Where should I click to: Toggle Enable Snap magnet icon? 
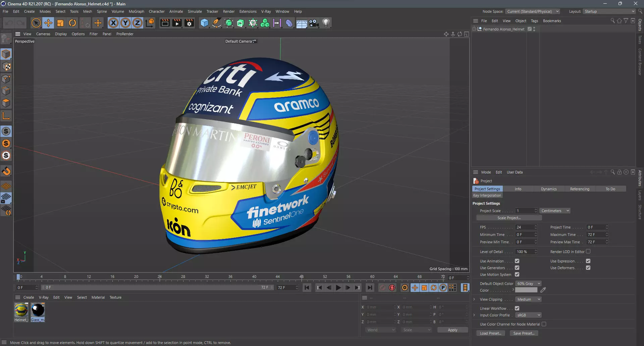(6, 171)
